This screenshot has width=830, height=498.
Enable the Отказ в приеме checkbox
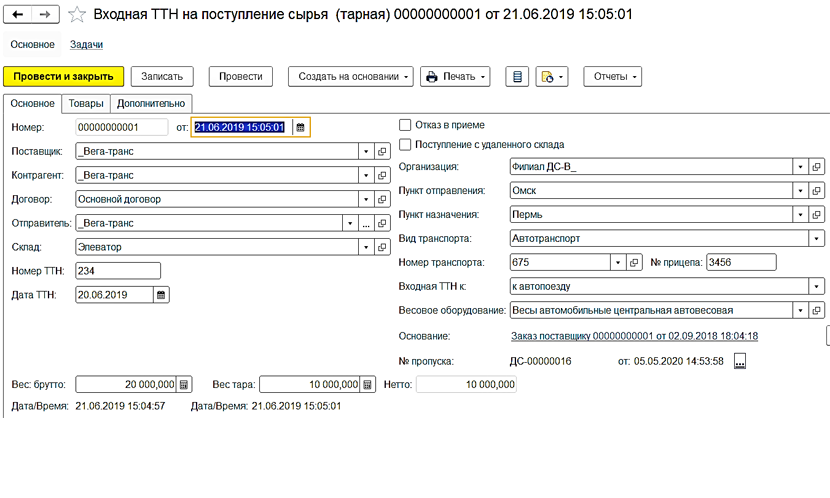coord(405,125)
